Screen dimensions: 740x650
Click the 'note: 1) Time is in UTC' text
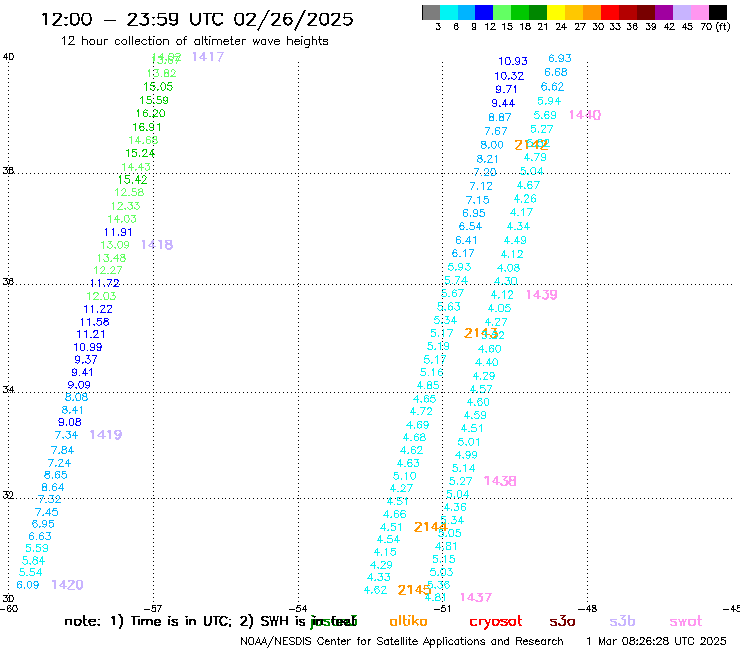[148, 621]
